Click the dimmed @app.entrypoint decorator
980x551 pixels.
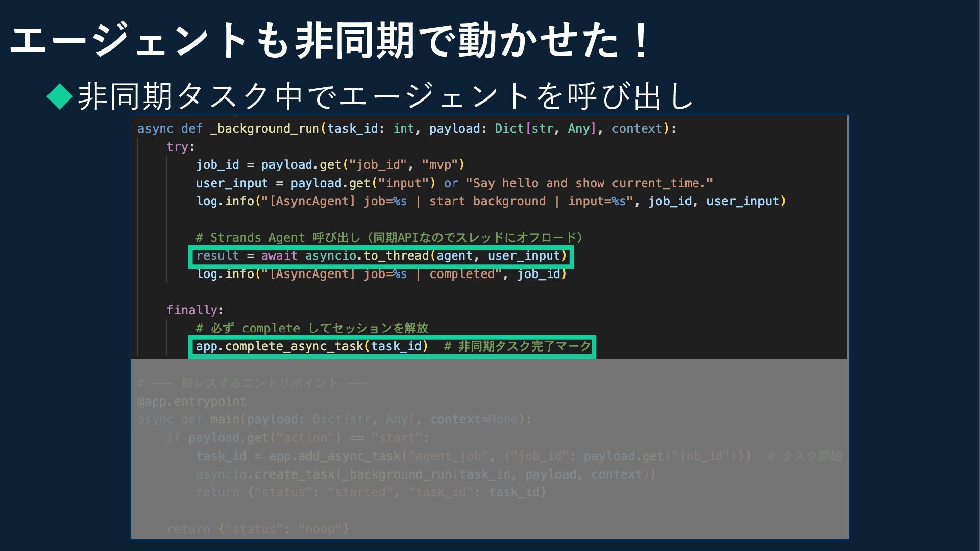(x=192, y=402)
